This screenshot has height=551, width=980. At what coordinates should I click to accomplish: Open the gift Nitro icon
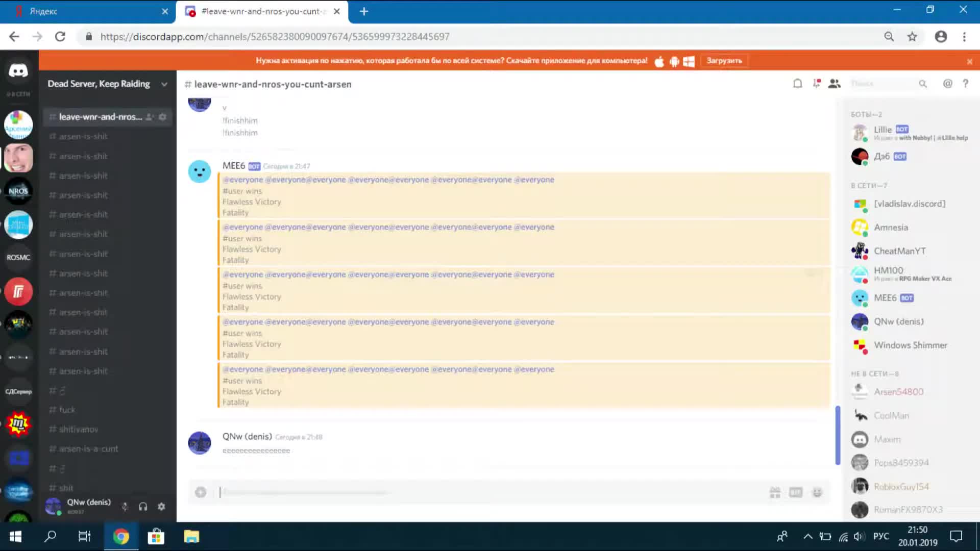[x=775, y=492]
